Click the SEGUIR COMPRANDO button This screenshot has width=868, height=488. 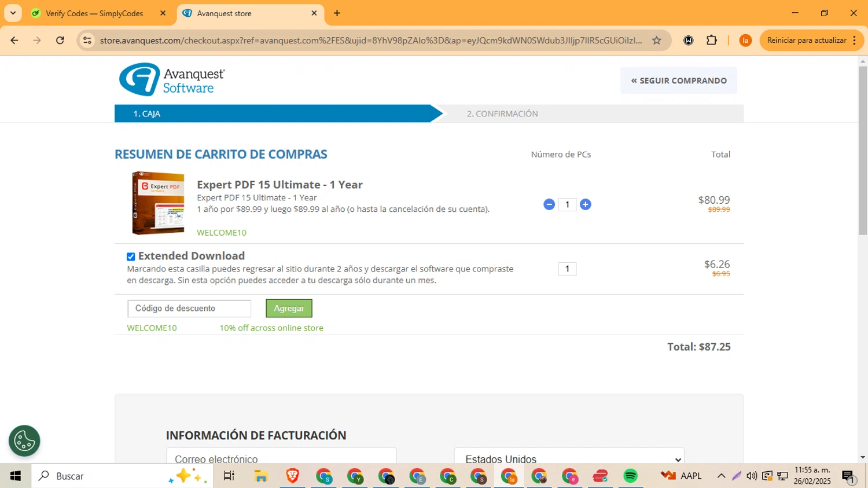tap(679, 80)
